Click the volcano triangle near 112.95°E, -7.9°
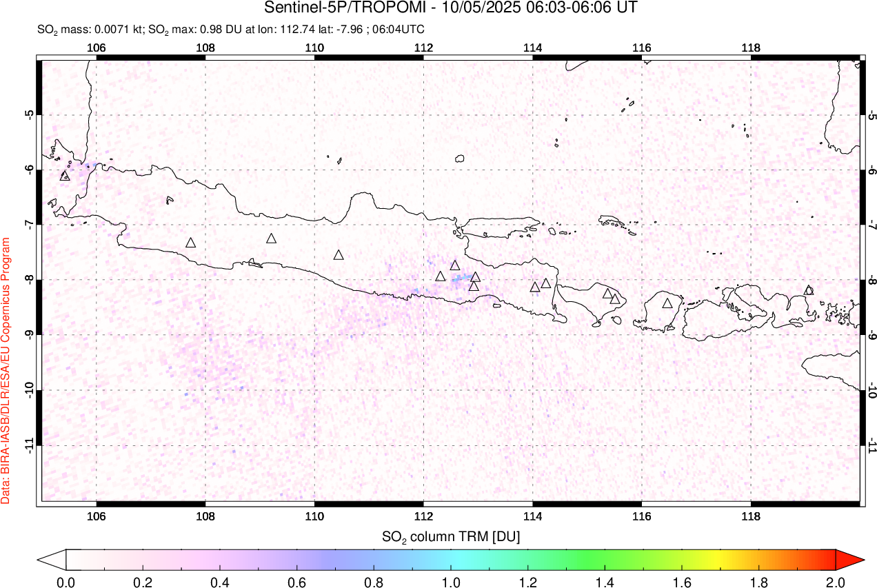877x588 pixels. 475,277
